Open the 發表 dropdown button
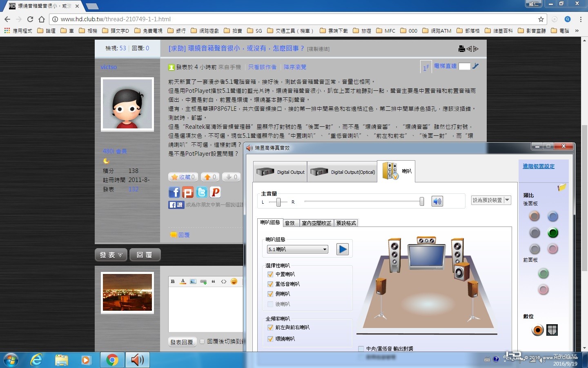This screenshot has height=368, width=588. point(111,255)
